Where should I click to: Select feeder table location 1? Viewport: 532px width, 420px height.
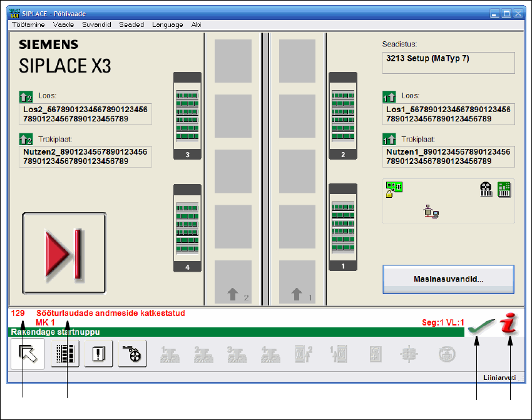[343, 227]
